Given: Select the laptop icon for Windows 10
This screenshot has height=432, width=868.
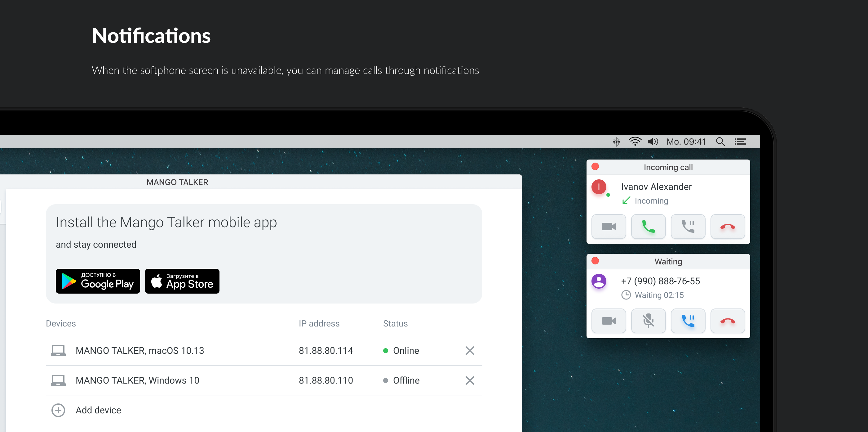Looking at the screenshot, I should click(58, 380).
